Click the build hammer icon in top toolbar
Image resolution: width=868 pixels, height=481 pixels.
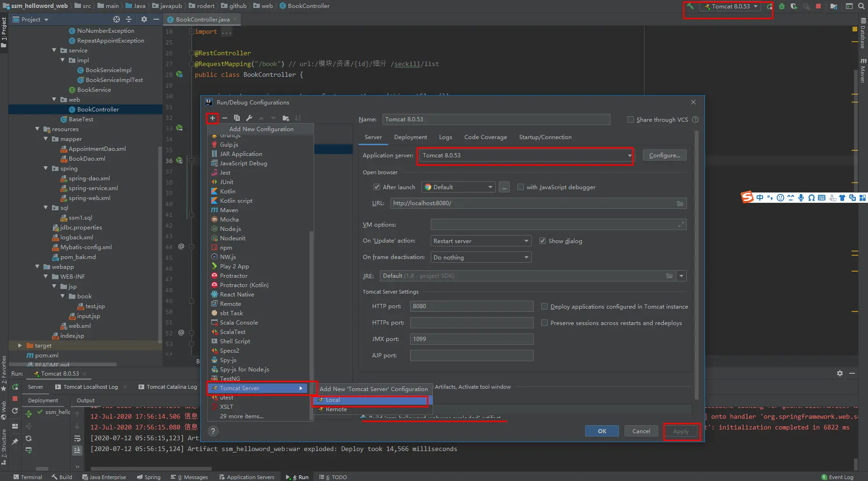tap(690, 7)
